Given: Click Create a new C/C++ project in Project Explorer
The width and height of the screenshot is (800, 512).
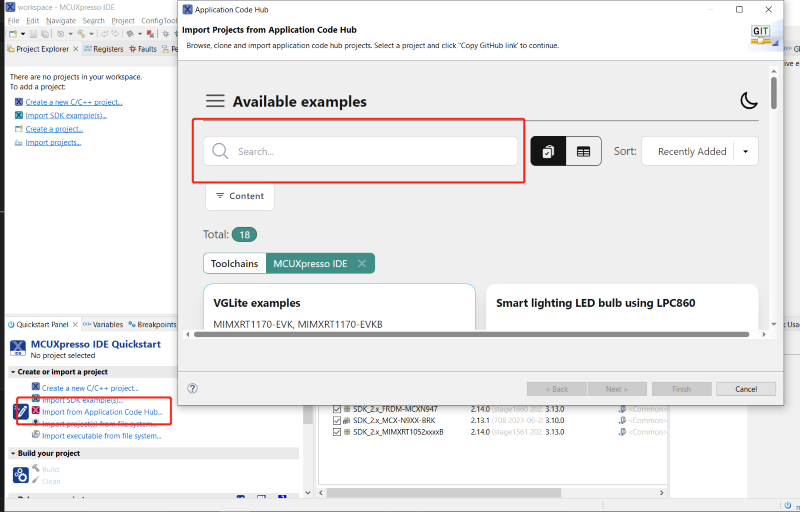Looking at the screenshot, I should click(x=74, y=102).
